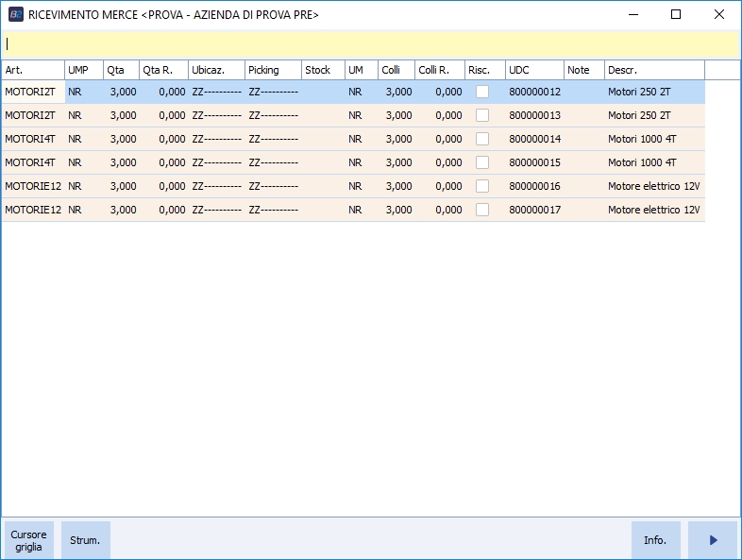Click the yellow barcode input field
The image size is (742, 560).
370,44
